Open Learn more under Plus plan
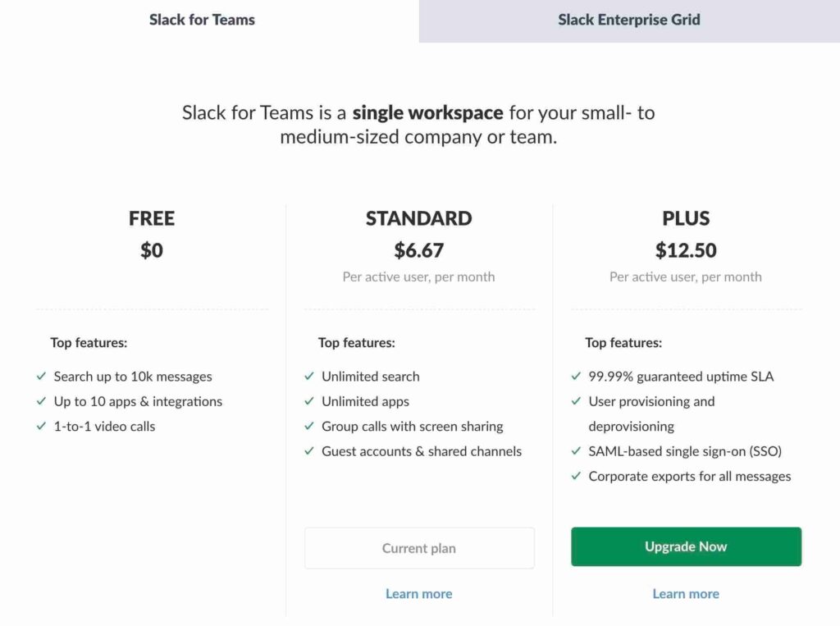840x626 pixels. point(686,593)
